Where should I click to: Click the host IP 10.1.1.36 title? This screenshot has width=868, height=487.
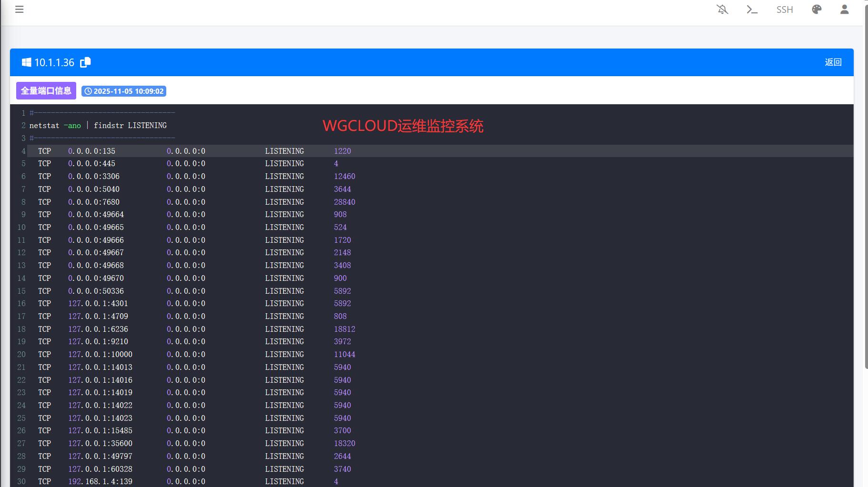(54, 62)
